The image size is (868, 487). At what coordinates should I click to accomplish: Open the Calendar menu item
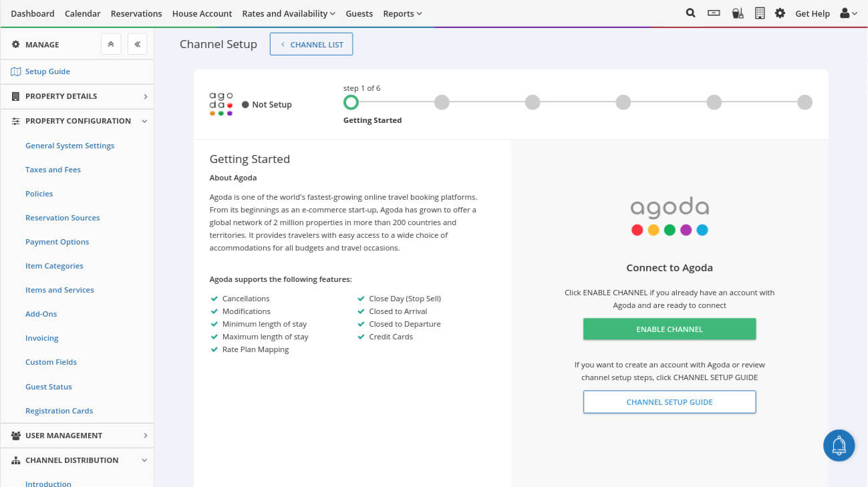[x=83, y=13]
